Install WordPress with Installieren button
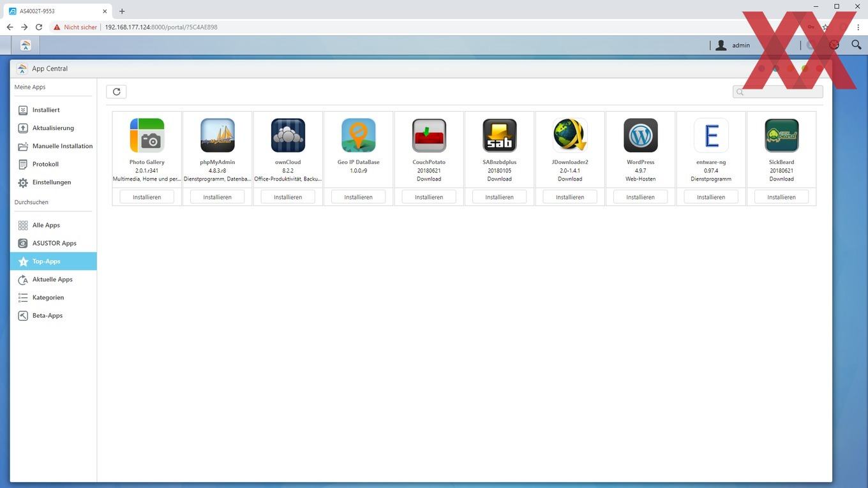Image resolution: width=868 pixels, height=488 pixels. 641,197
